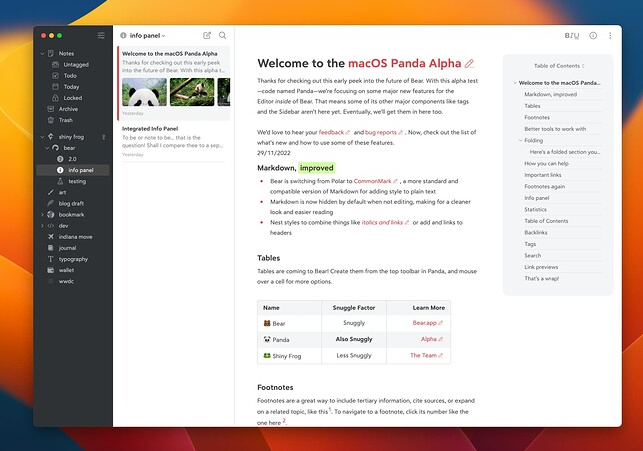Open the Locked notes section

(73, 98)
